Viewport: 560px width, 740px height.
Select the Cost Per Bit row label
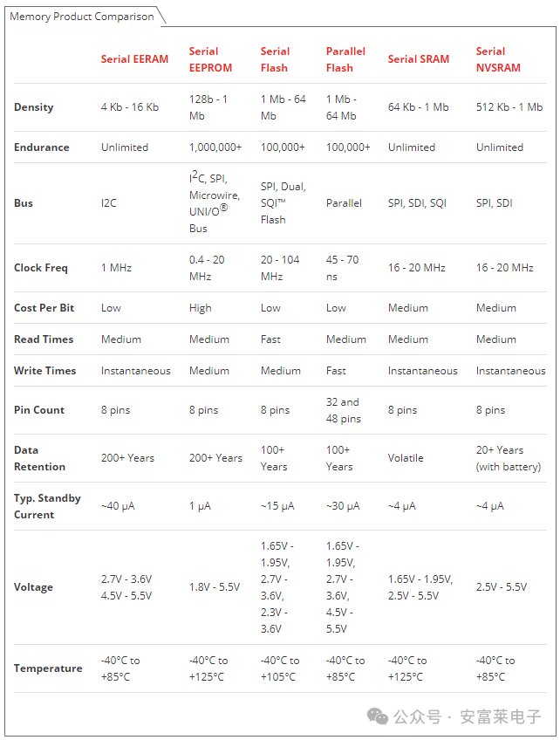(x=44, y=308)
